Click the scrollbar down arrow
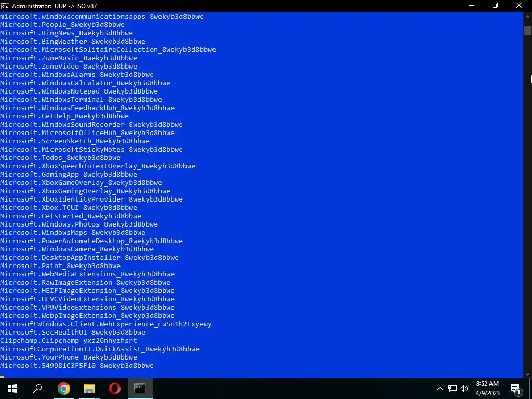 coord(527,374)
